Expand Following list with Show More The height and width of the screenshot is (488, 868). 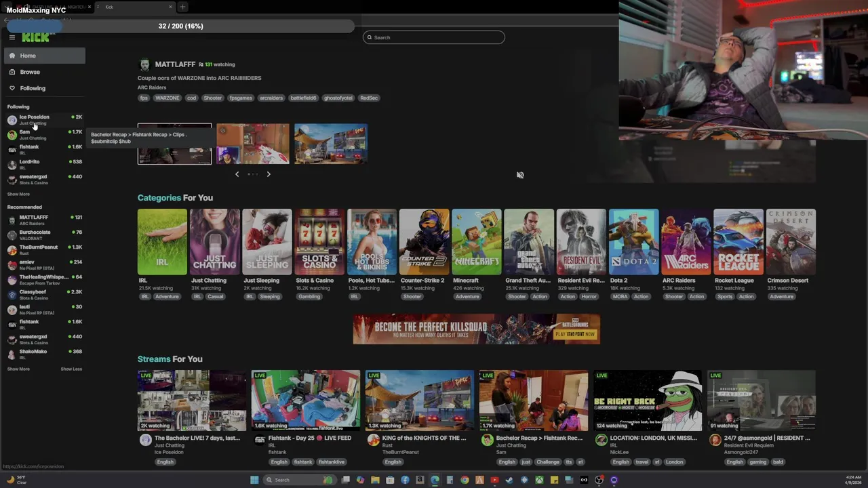click(18, 194)
